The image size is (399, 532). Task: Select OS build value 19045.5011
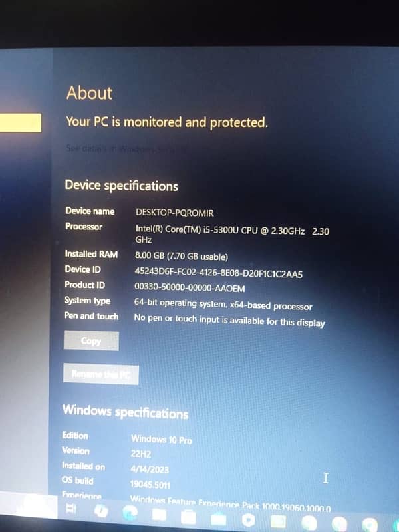(150, 485)
